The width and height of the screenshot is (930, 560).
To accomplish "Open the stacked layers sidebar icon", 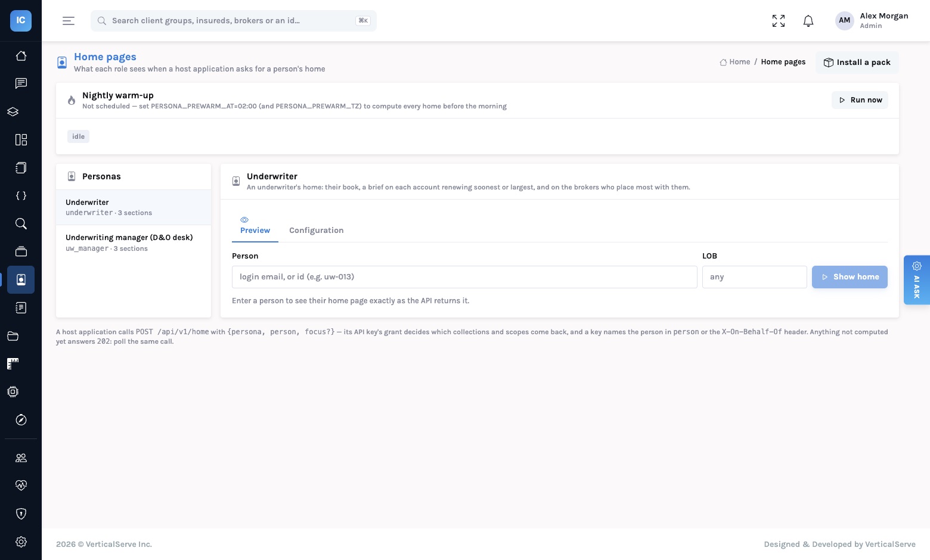I will point(13,111).
